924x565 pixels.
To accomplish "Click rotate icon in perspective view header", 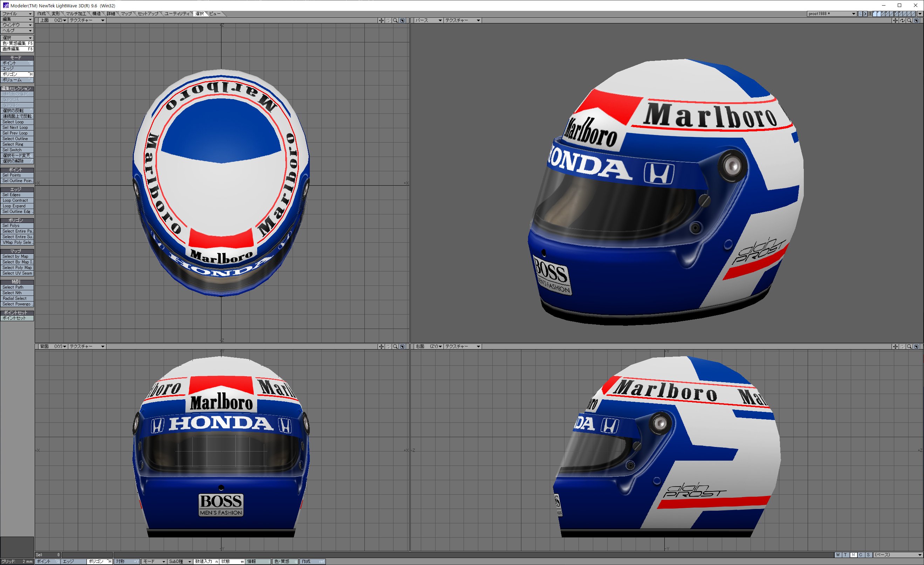I will 903,21.
